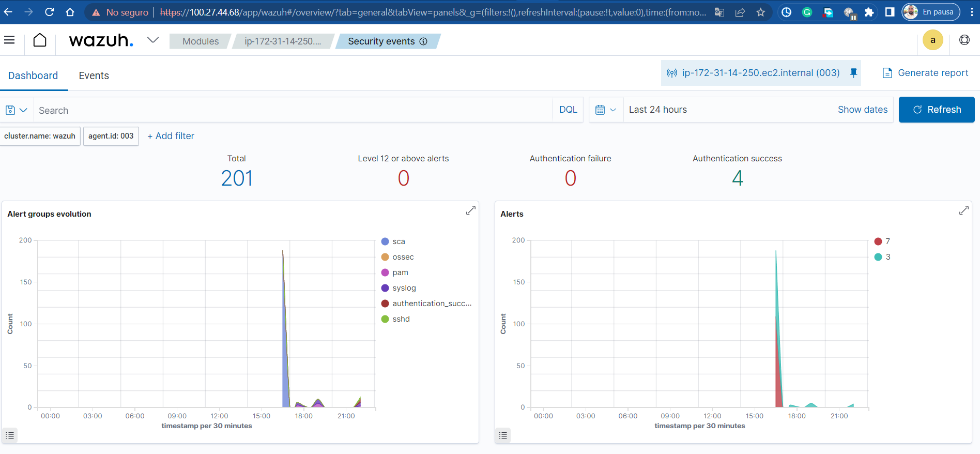
Task: Select the syslog legend entry
Action: click(404, 288)
